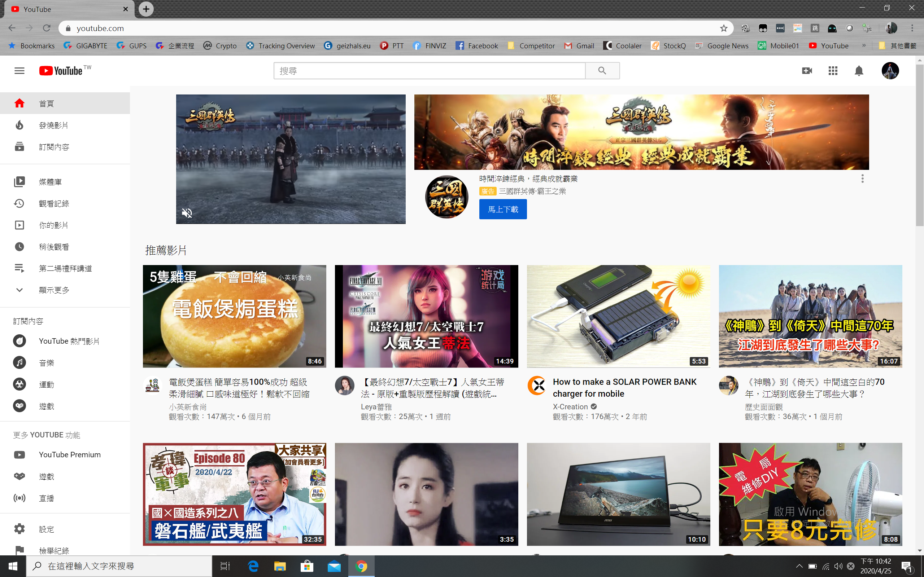
Task: Open the notifications bell
Action: coord(859,71)
